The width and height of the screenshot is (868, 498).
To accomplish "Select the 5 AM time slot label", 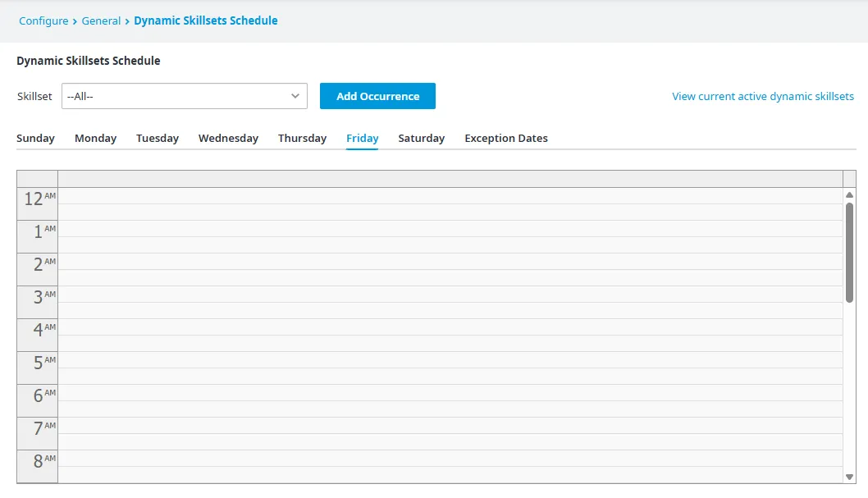I will (38, 368).
